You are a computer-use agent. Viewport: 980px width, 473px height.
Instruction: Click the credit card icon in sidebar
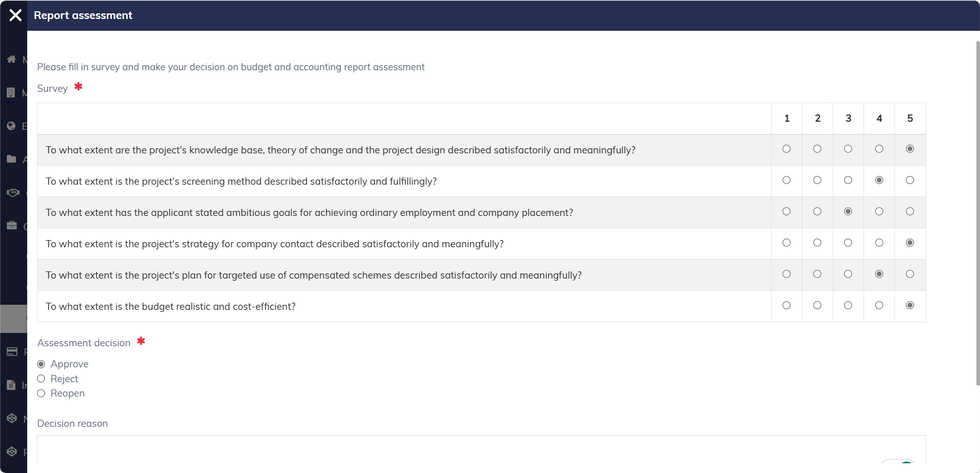tap(12, 352)
